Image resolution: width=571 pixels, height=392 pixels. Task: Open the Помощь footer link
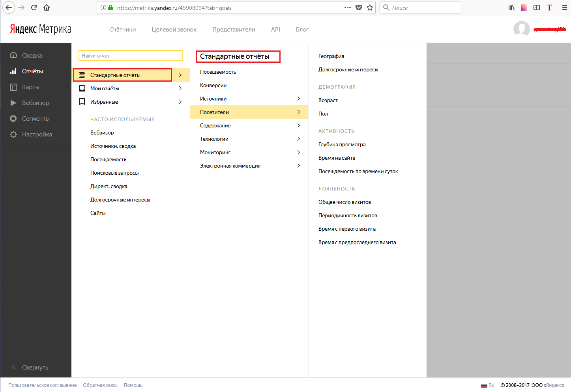(133, 385)
